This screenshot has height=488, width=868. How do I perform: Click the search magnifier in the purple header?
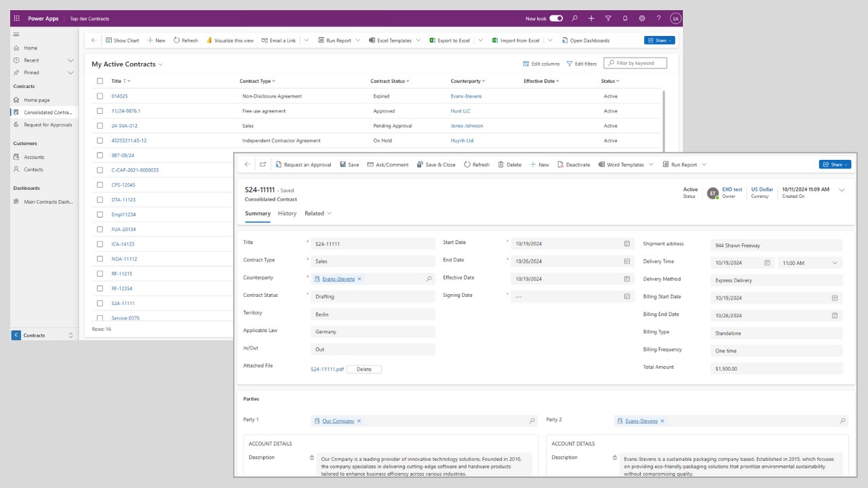574,18
